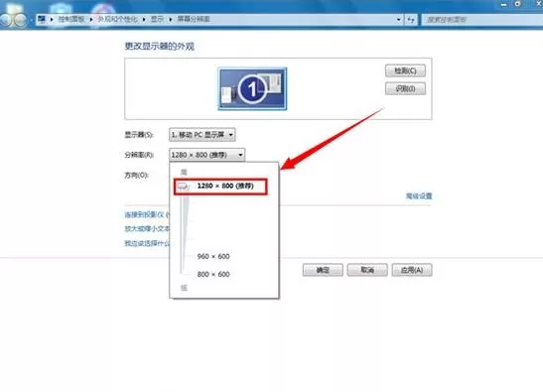Click the resolution slider handle
This screenshot has height=392, width=543.
[x=184, y=187]
